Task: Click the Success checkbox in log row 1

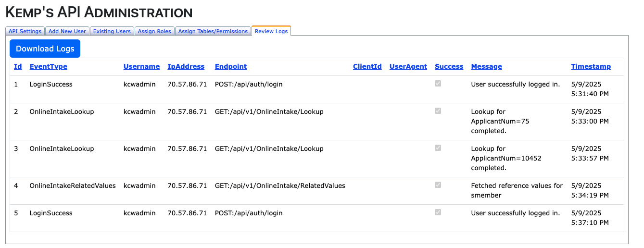Action: [438, 84]
